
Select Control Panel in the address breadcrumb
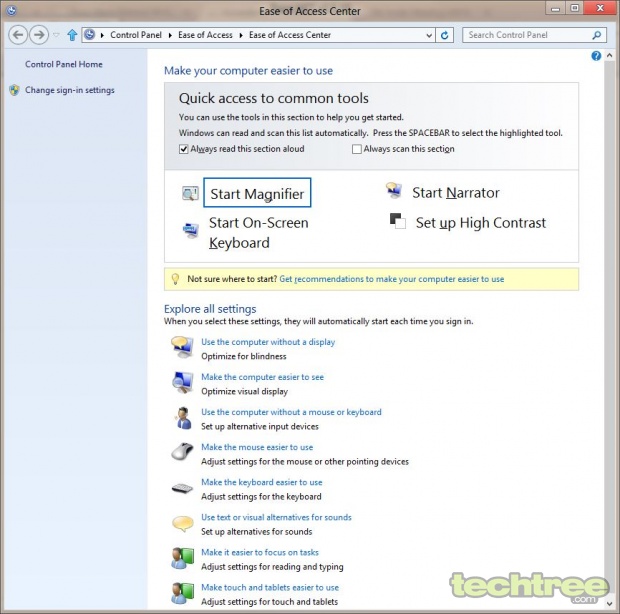[x=136, y=35]
